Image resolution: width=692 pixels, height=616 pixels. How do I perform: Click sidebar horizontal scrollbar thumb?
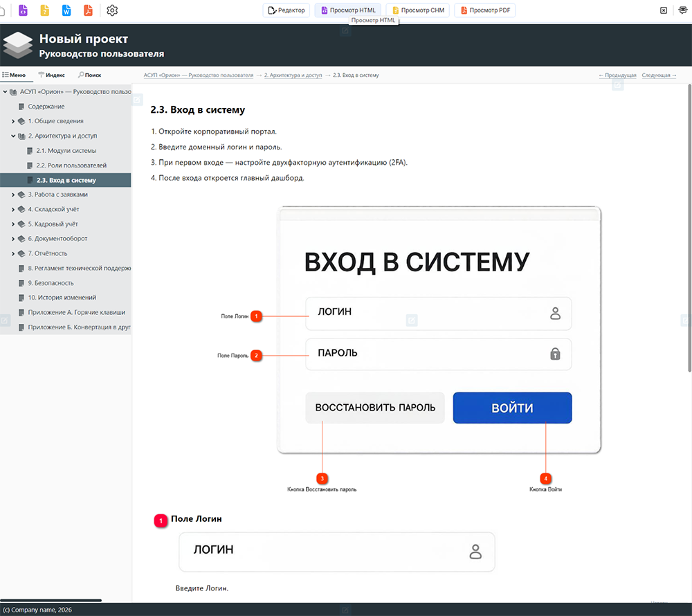[x=51, y=600]
